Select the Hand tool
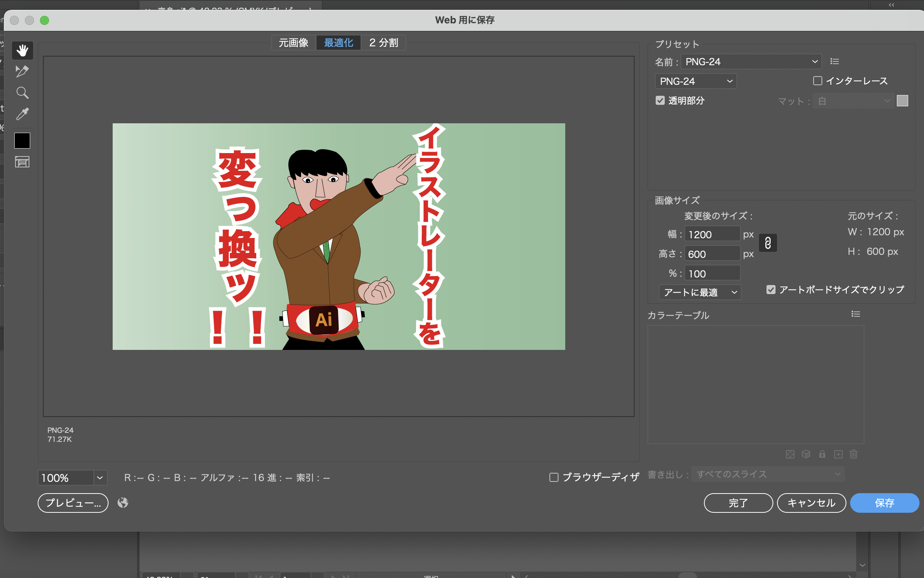Screen dimensions: 924x578 (x=22, y=51)
